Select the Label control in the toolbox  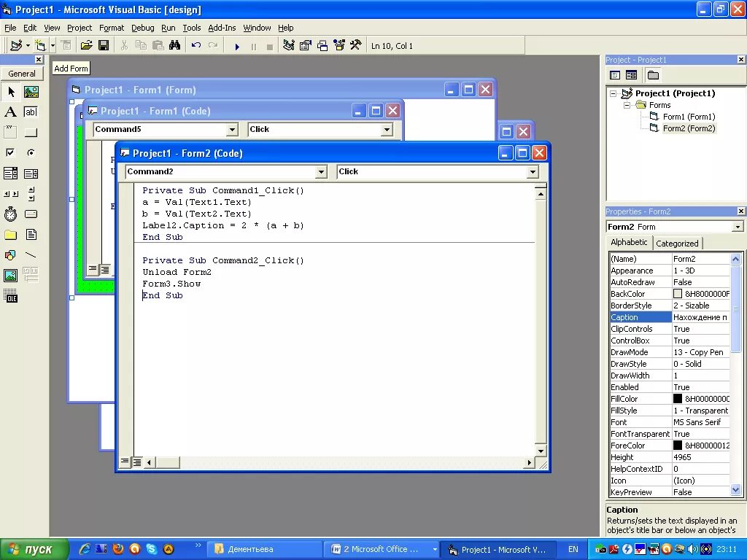(11, 112)
